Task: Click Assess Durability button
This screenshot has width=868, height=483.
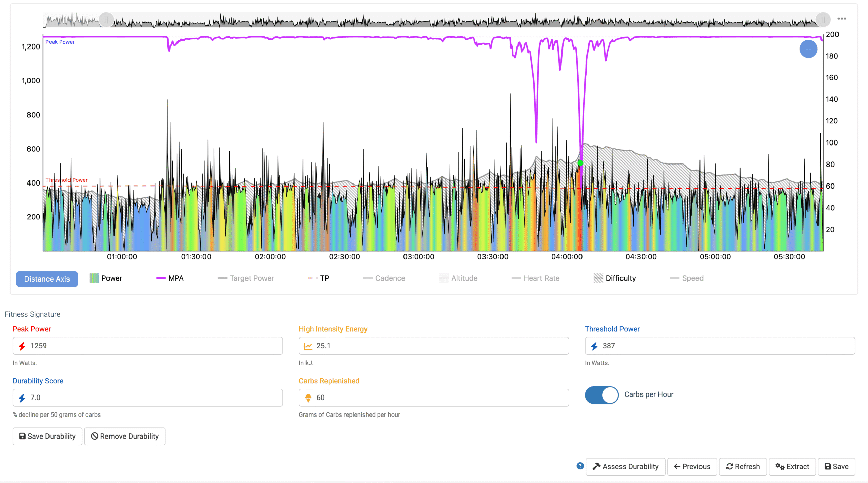Action: point(626,466)
